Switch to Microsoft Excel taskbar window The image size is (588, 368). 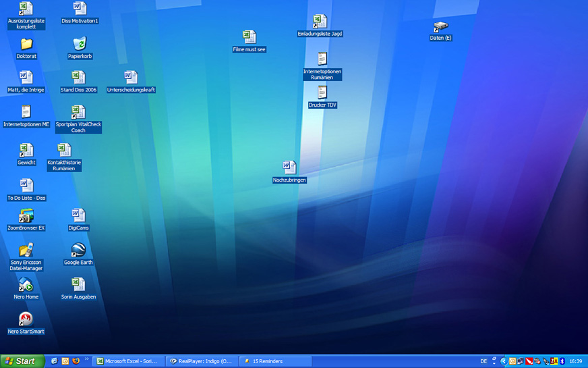click(x=128, y=361)
